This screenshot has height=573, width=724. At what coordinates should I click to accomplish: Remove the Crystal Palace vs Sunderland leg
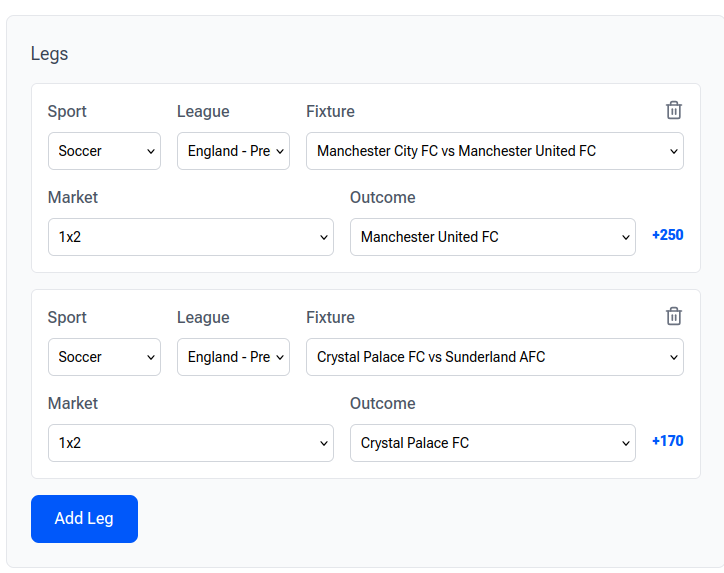tap(674, 316)
